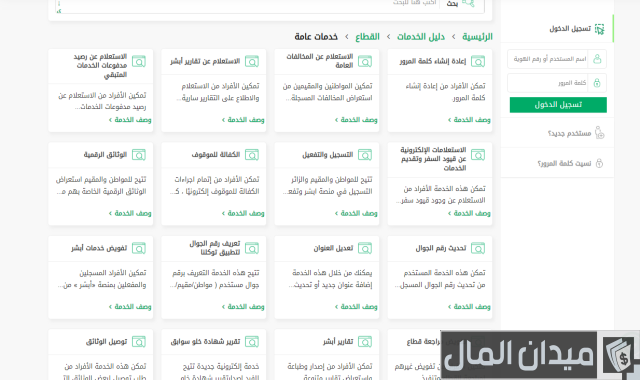Click the icon beside الاستعلام عن تقارير أبشر
The height and width of the screenshot is (380, 640).
pos(252,62)
